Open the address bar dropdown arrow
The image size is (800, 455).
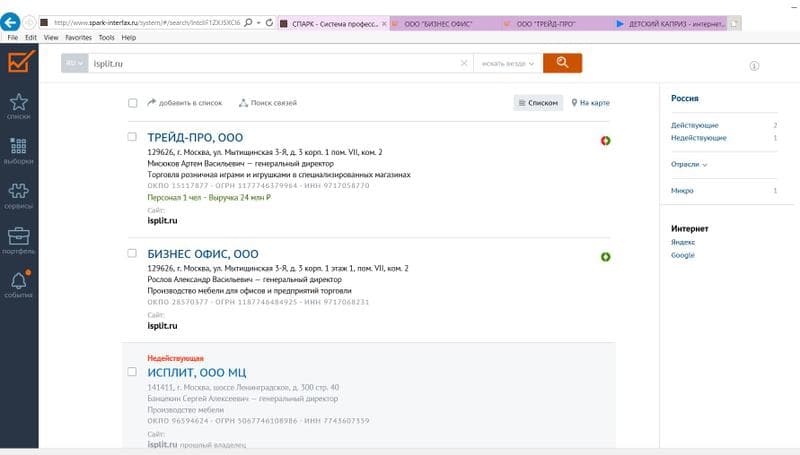pos(259,22)
